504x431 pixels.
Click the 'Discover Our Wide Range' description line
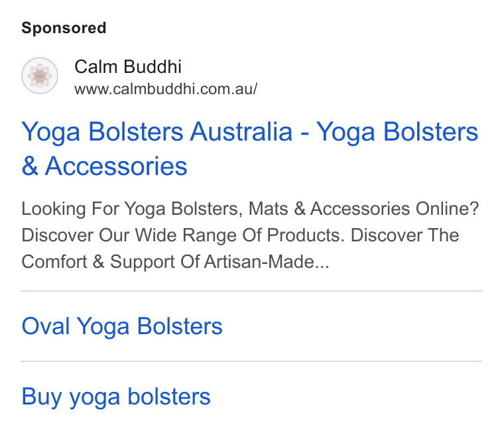click(x=241, y=235)
